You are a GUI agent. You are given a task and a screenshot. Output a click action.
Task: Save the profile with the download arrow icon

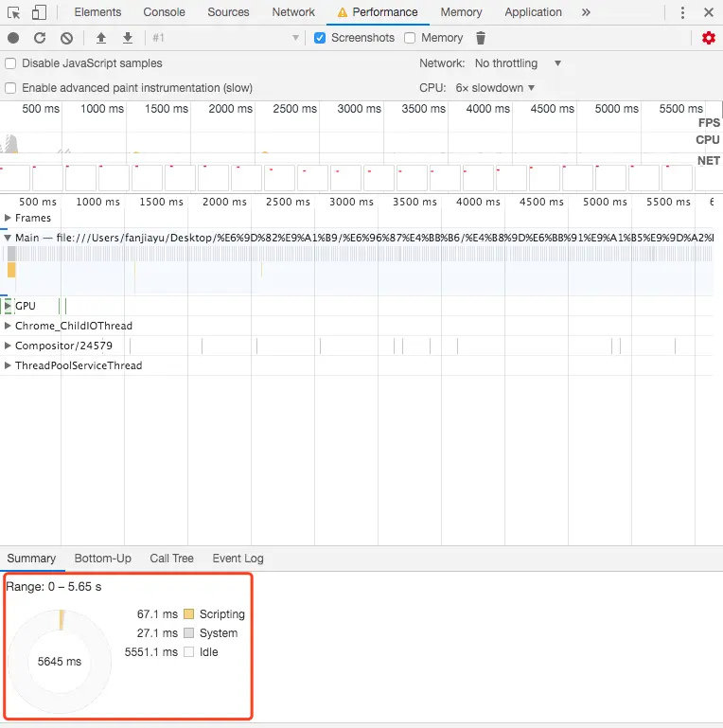point(128,38)
